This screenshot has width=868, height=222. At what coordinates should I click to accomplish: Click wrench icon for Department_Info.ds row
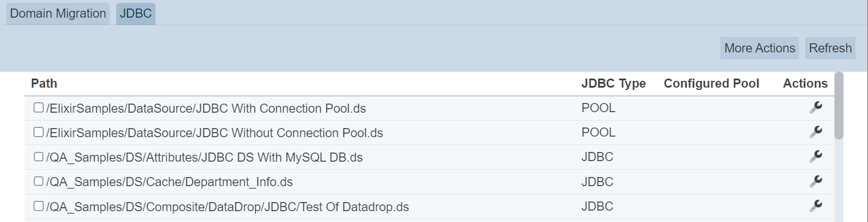pos(816,181)
